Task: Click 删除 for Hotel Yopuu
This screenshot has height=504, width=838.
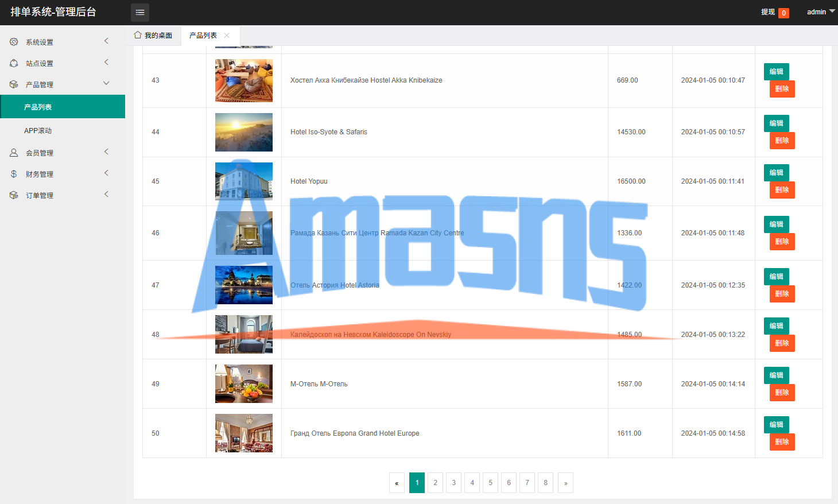Action: [x=782, y=190]
